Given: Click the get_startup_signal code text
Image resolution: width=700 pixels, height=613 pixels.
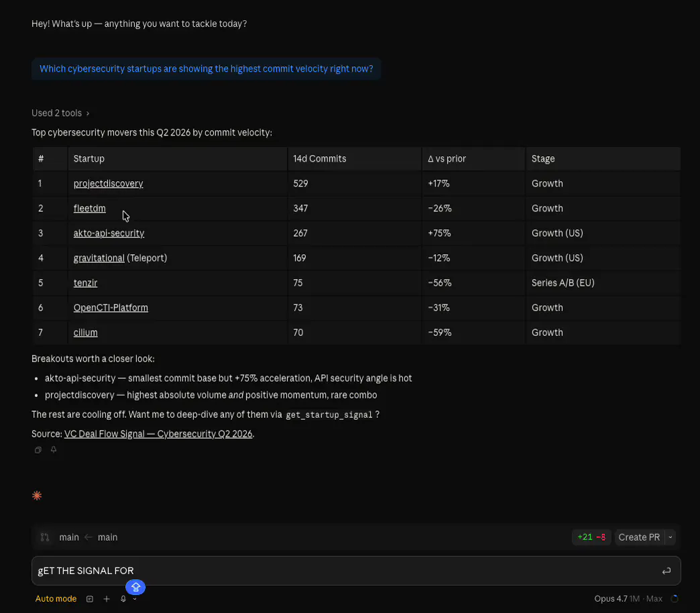Looking at the screenshot, I should (329, 414).
